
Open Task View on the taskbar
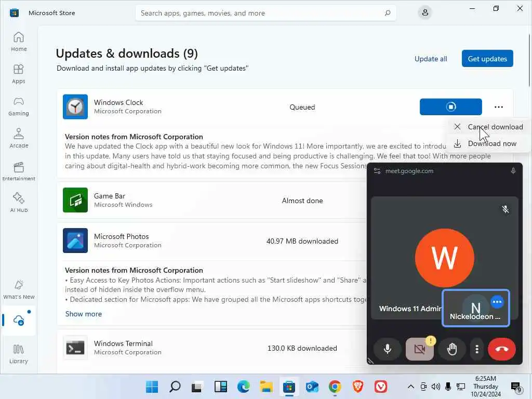(x=197, y=387)
